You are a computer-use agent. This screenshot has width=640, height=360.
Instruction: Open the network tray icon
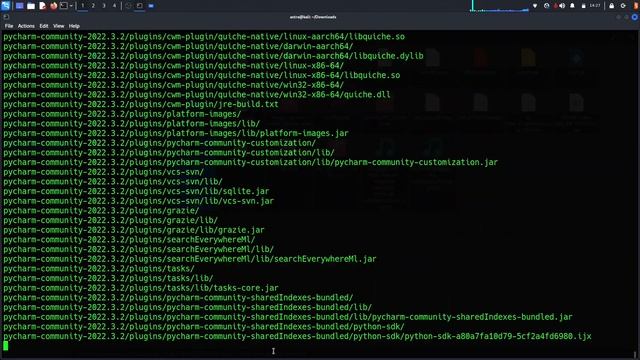535,6
